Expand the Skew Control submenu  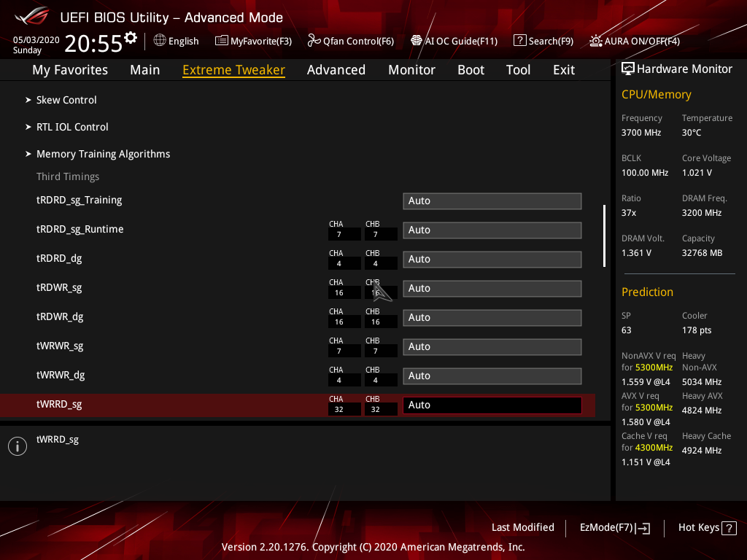click(66, 100)
